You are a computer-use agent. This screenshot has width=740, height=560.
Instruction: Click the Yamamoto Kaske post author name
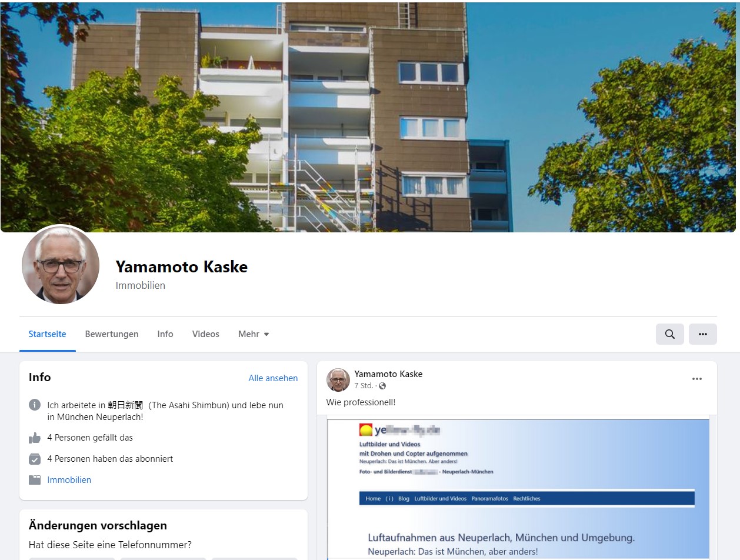pos(388,374)
